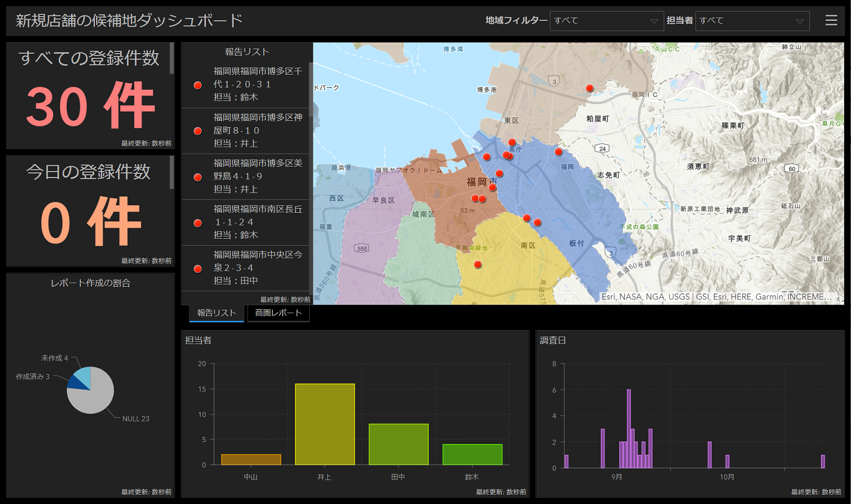The image size is (851, 504).
Task: Click the red map point near 粕屋町
Action: click(589, 88)
